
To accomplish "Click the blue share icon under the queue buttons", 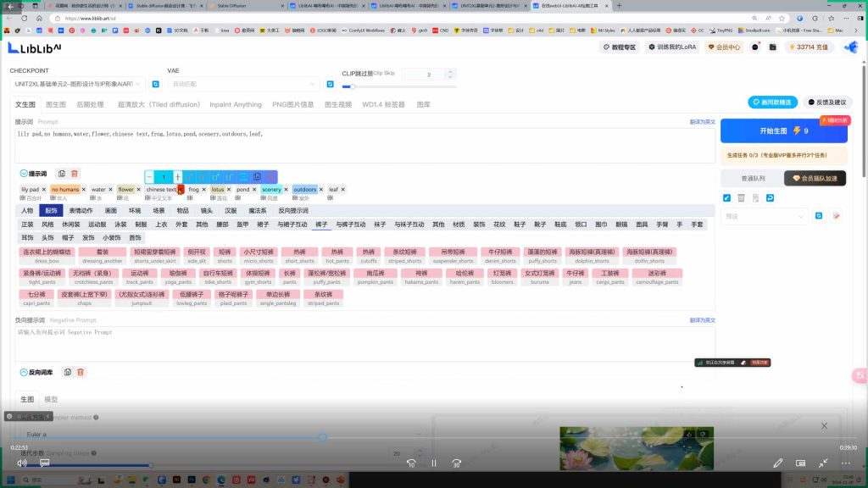I will point(769,197).
